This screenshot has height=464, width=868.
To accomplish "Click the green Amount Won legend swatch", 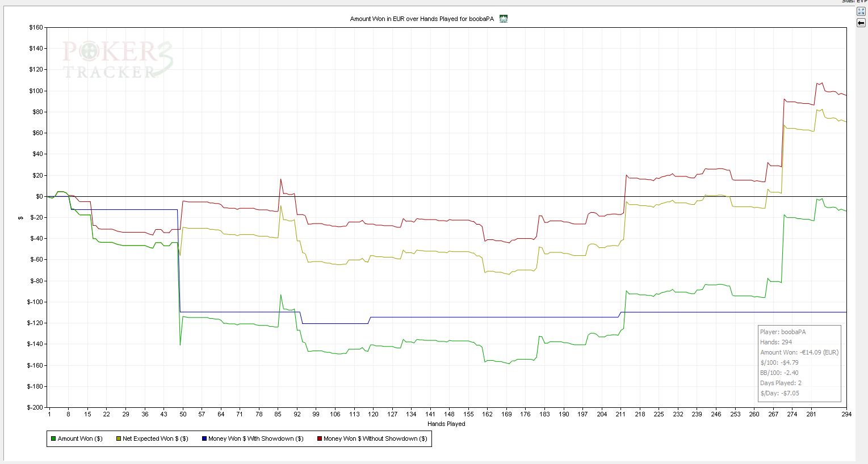I will pos(53,438).
